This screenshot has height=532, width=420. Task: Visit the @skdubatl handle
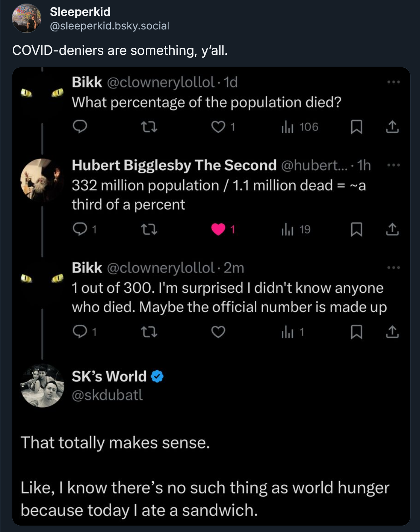107,395
